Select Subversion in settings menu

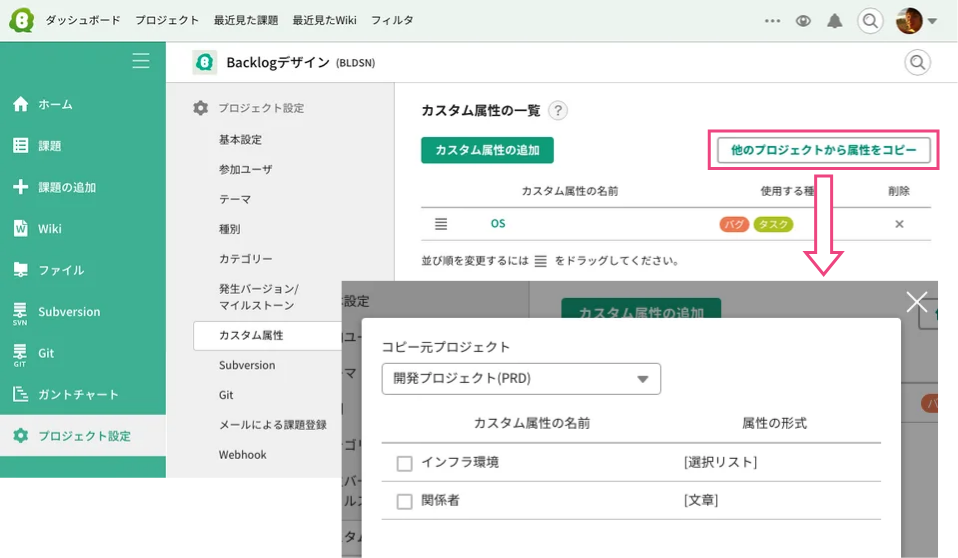pos(247,365)
